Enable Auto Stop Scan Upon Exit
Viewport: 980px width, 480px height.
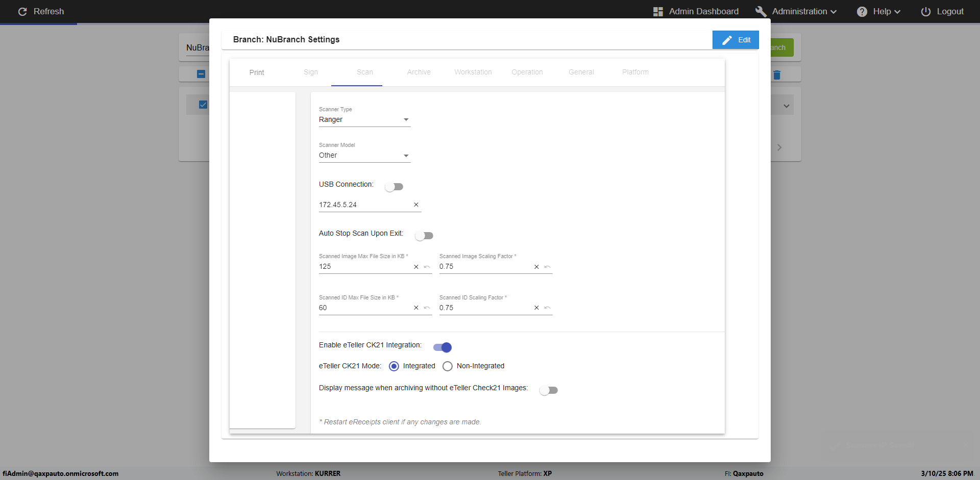tap(424, 236)
